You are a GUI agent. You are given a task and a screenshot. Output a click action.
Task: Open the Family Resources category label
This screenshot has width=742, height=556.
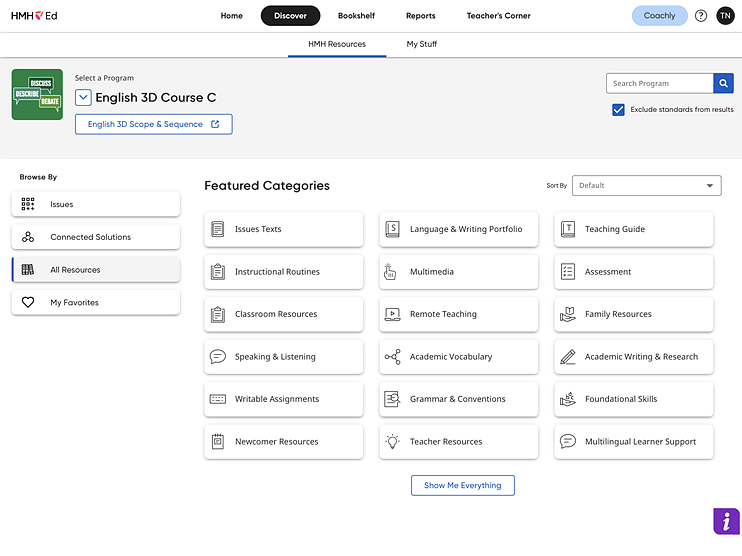[x=618, y=314]
